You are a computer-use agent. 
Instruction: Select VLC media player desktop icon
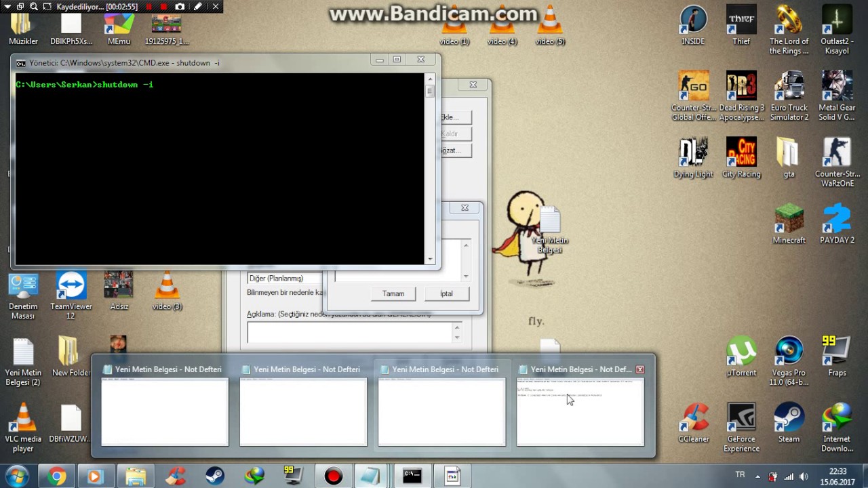pos(23,428)
